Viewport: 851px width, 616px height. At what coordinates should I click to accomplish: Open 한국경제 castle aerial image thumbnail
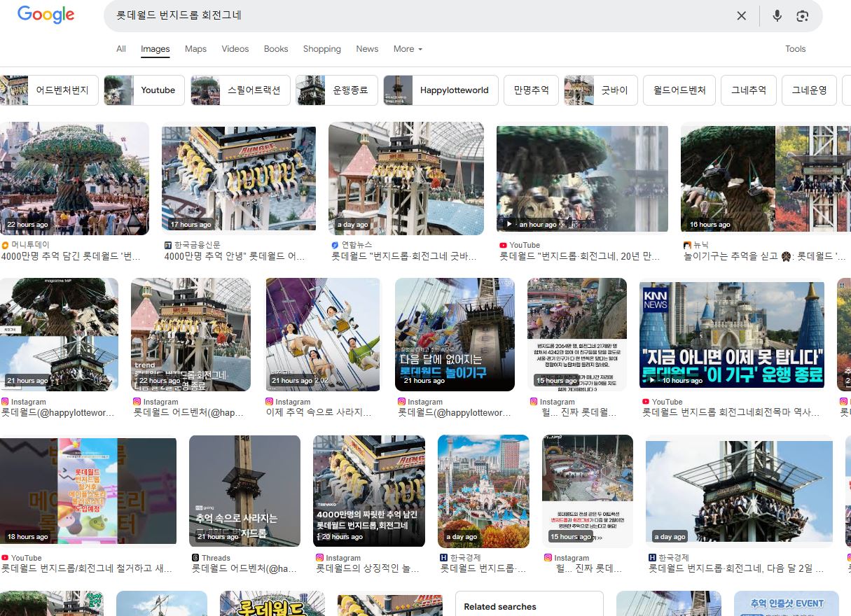(483, 491)
